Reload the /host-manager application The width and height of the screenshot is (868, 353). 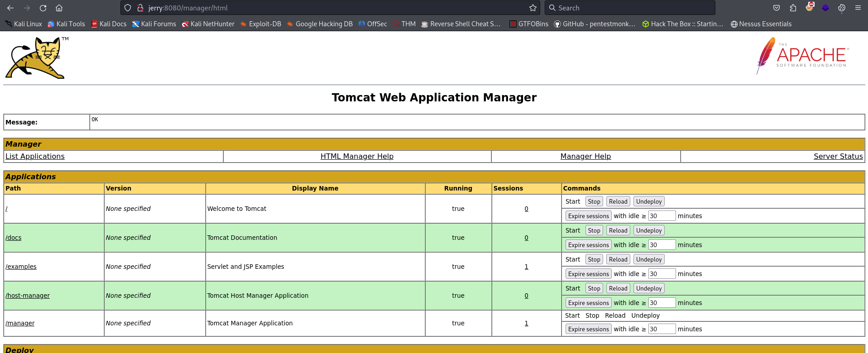click(618, 288)
